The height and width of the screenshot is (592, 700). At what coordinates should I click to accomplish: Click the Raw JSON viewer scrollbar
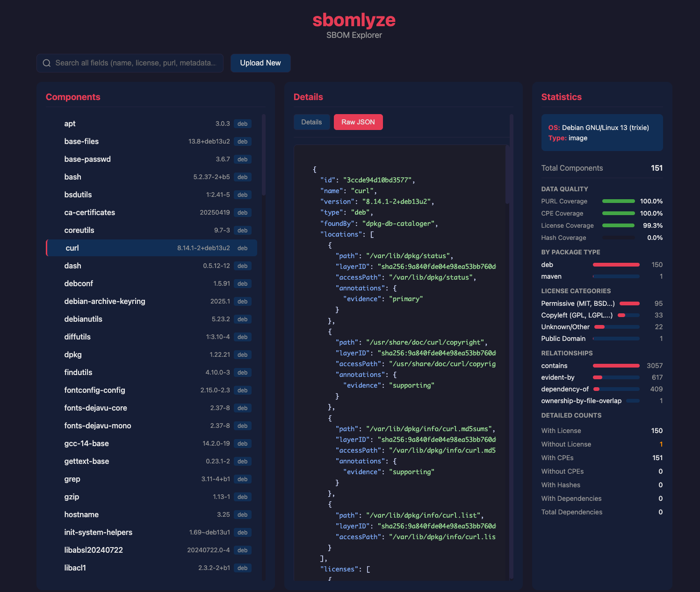tap(507, 175)
